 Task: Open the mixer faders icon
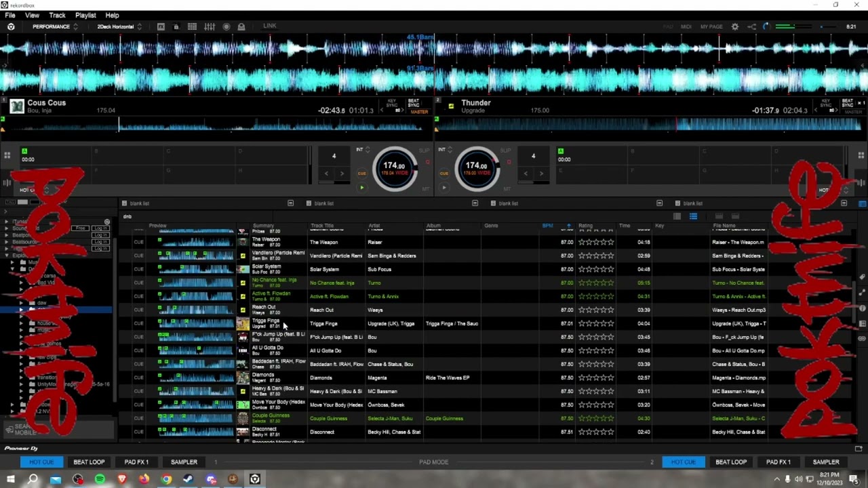coord(210,26)
